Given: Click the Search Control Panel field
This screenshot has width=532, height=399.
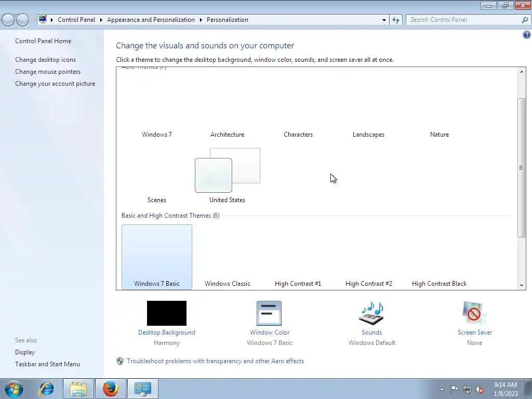Looking at the screenshot, I should pyautogui.click(x=463, y=20).
